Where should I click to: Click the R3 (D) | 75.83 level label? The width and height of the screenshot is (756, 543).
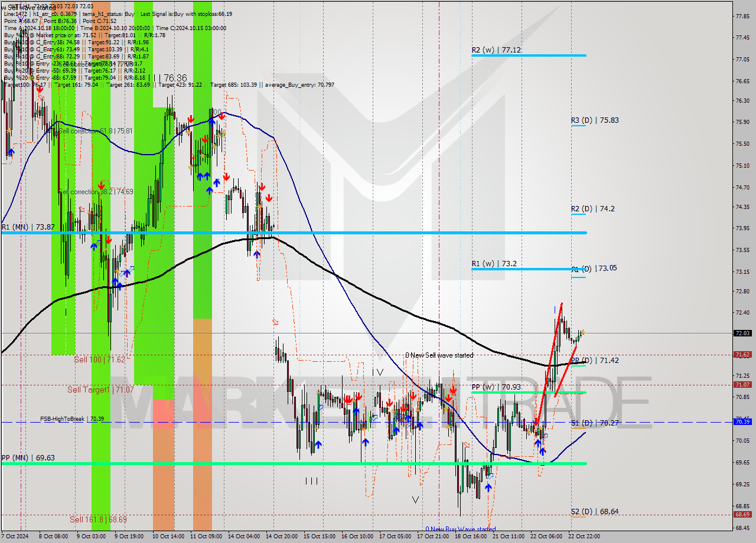pos(595,120)
